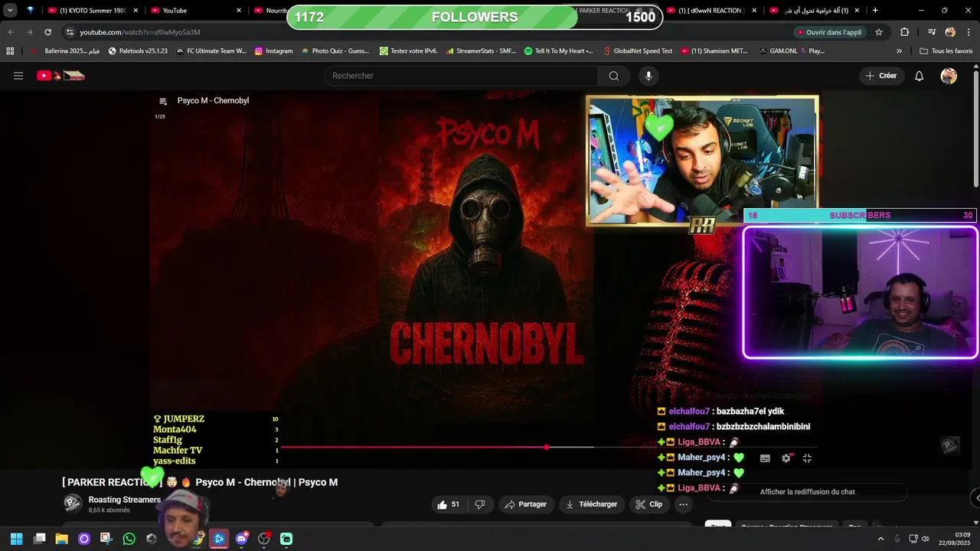Open the Roasting Streamers channel name

click(124, 500)
